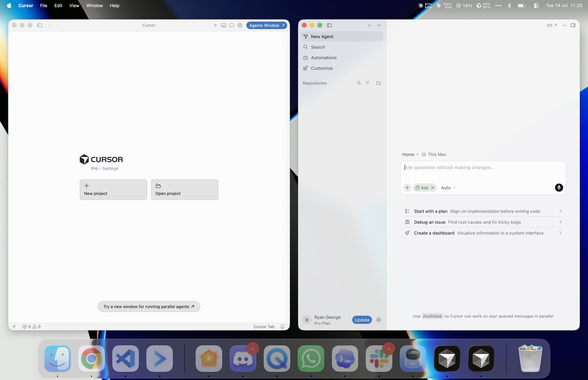Viewport: 588px width, 380px height.
Task: Open Customize in the Agents sidebar
Action: click(x=342, y=68)
